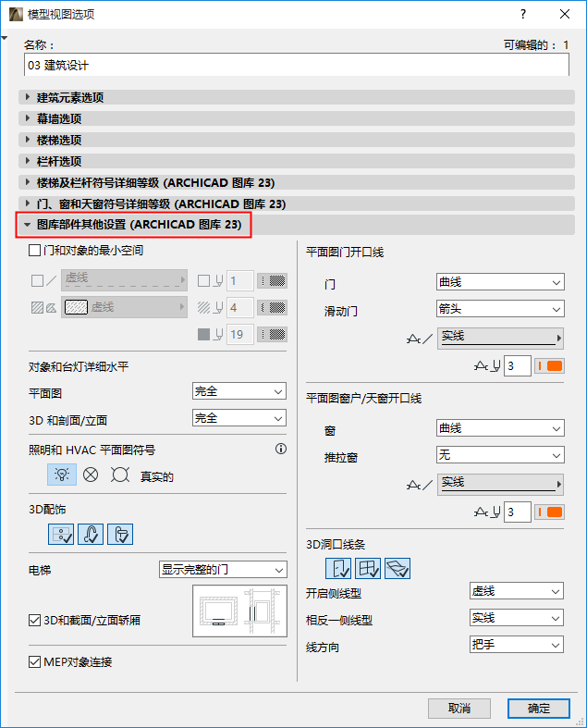Click line type icon beside door 实线
The image size is (587, 728).
point(420,339)
